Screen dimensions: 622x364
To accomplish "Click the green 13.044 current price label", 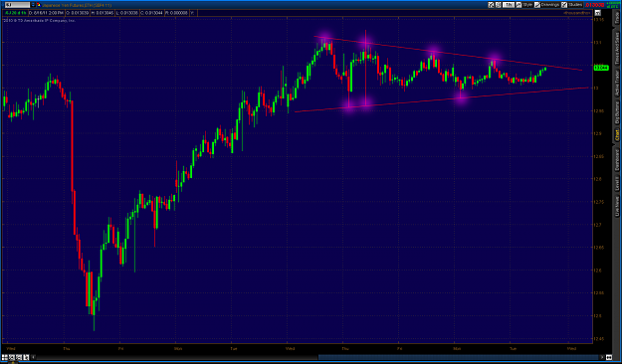I will pos(601,68).
